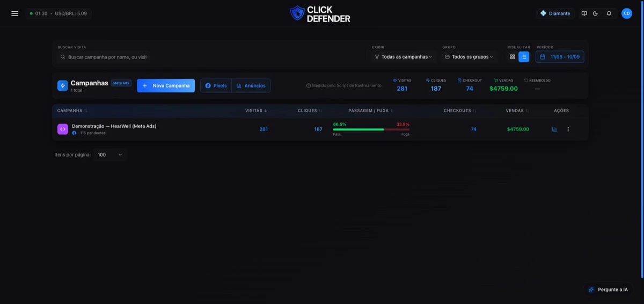Open Todos os grupos dropdown
This screenshot has height=304, width=644.
pyautogui.click(x=469, y=57)
